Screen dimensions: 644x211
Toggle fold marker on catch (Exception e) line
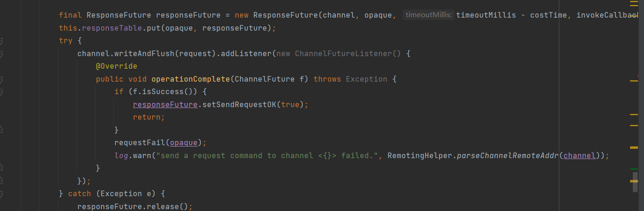coord(1,194)
